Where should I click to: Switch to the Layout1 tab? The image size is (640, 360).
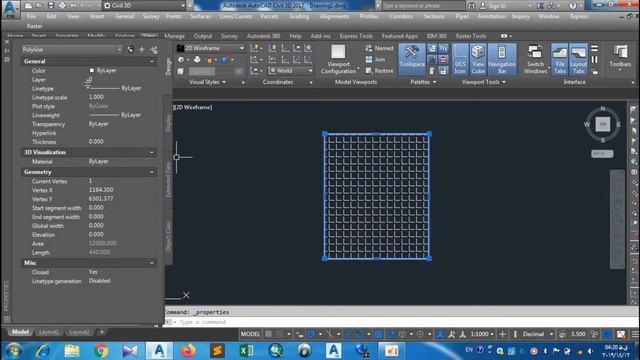(49, 332)
